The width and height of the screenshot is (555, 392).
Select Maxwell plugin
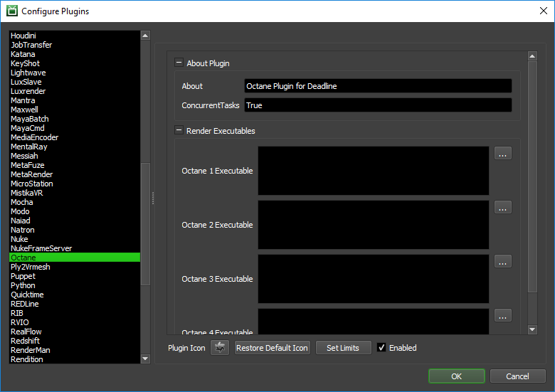[x=75, y=110]
